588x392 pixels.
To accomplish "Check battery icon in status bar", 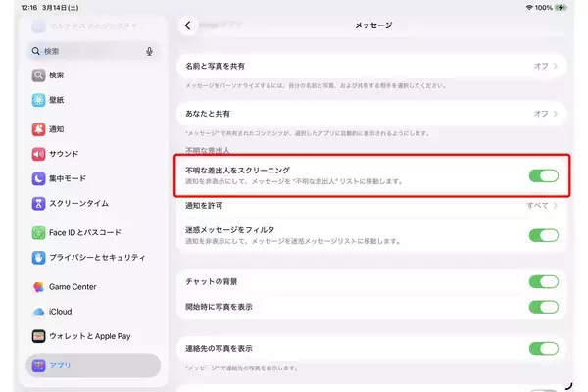I will pos(561,8).
